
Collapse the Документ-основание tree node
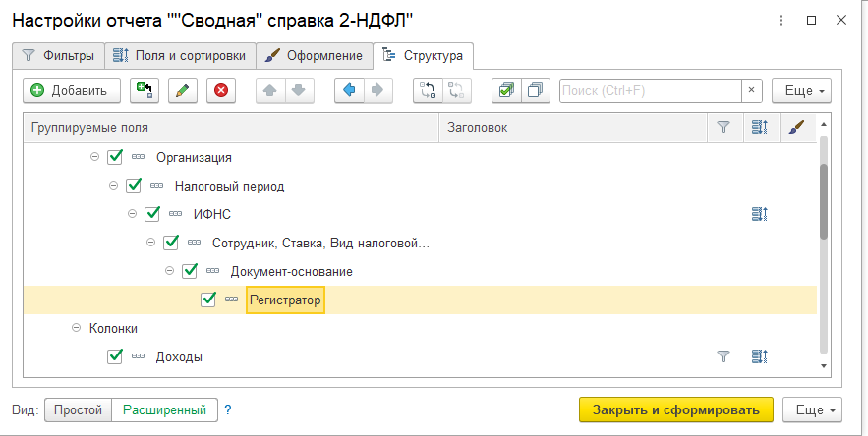point(169,271)
